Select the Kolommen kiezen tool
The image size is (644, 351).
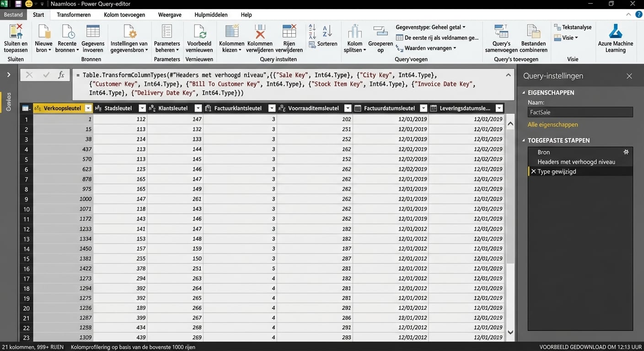tap(231, 37)
